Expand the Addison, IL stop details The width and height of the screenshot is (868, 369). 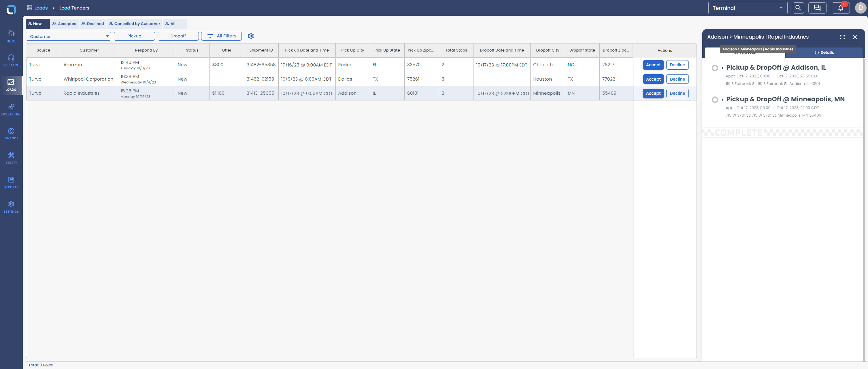[x=722, y=68]
